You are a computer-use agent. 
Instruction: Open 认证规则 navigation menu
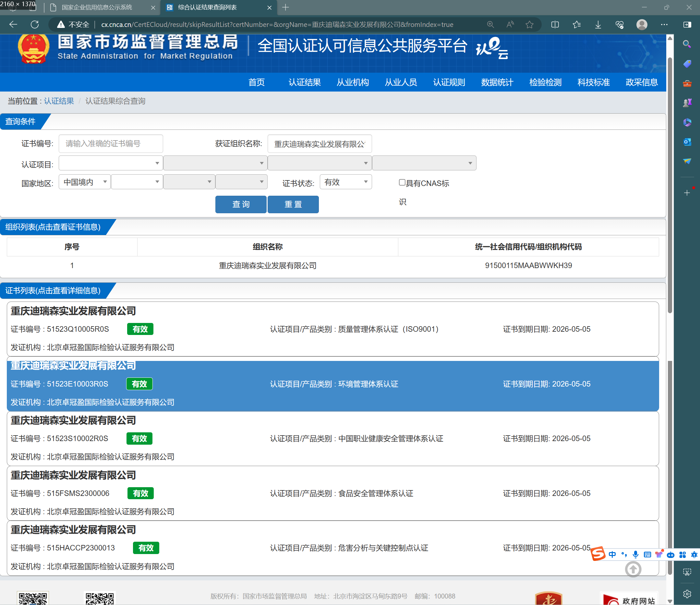click(x=449, y=82)
